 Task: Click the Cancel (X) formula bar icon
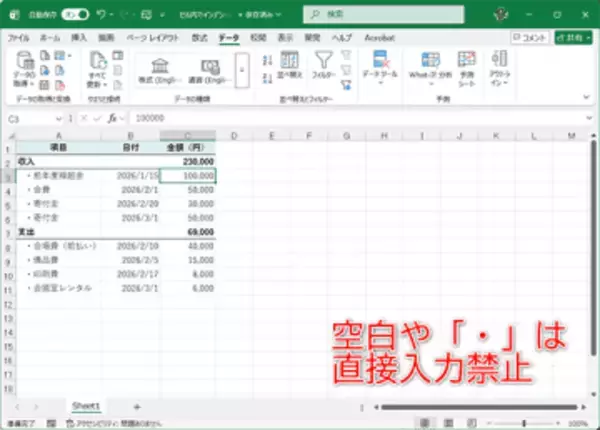[x=83, y=118]
